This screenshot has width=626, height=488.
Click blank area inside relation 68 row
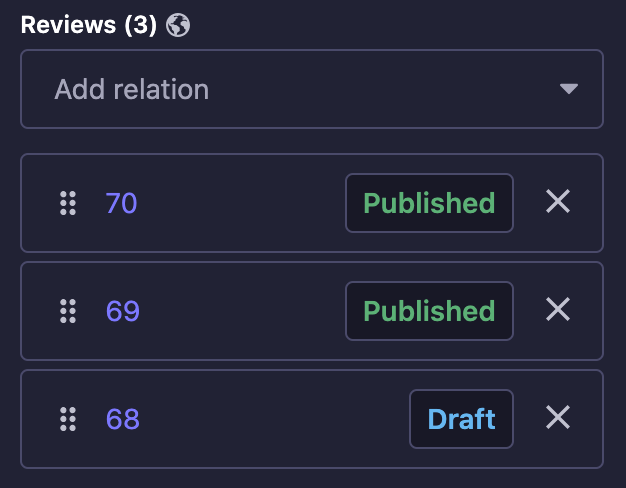270,419
